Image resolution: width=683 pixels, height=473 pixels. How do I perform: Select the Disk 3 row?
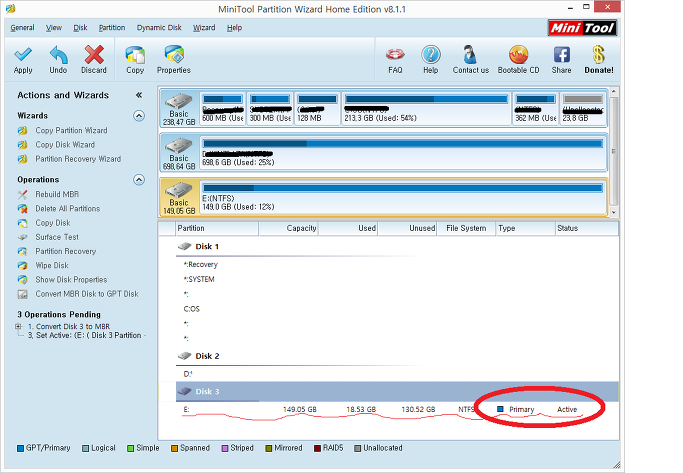[x=397, y=392]
